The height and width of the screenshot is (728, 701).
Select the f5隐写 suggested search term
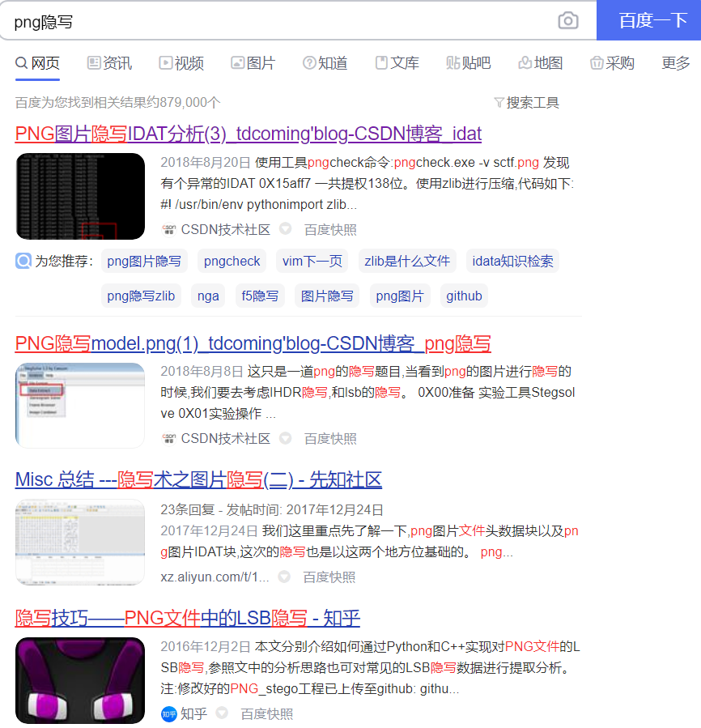(260, 296)
